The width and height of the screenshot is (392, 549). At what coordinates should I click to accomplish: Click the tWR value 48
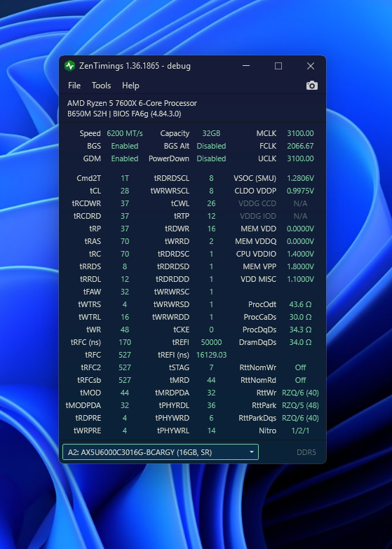click(125, 330)
